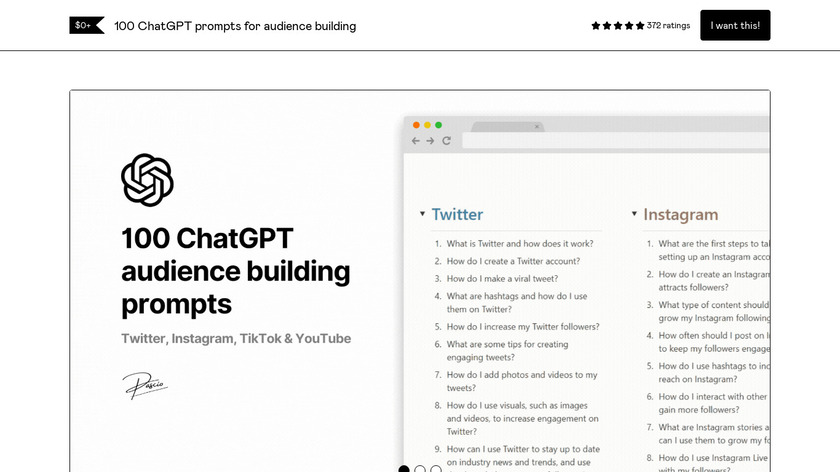Click the mockup browser address bar
Image resolution: width=840 pixels, height=472 pixels.
616,141
